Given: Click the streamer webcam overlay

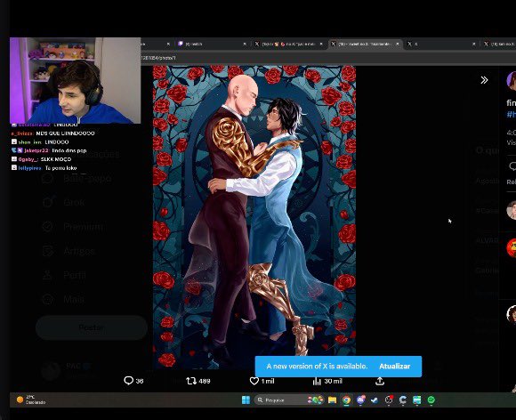Looking at the screenshot, I should point(75,81).
